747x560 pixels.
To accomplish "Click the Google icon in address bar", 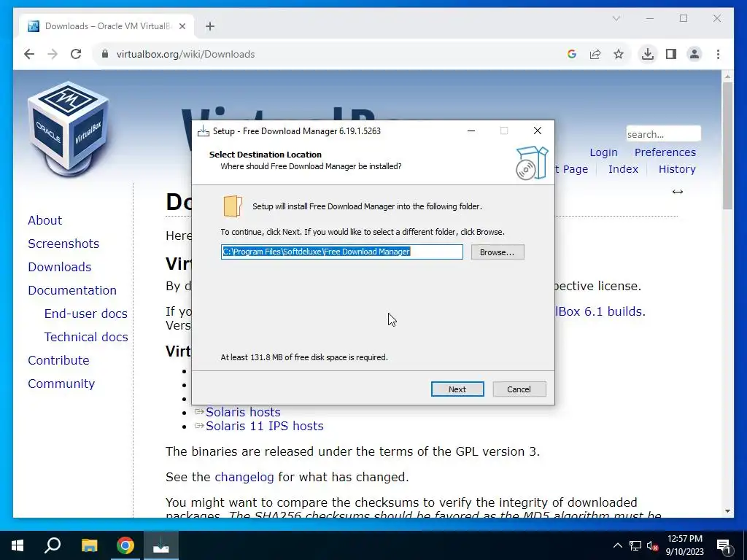I will coord(572,54).
